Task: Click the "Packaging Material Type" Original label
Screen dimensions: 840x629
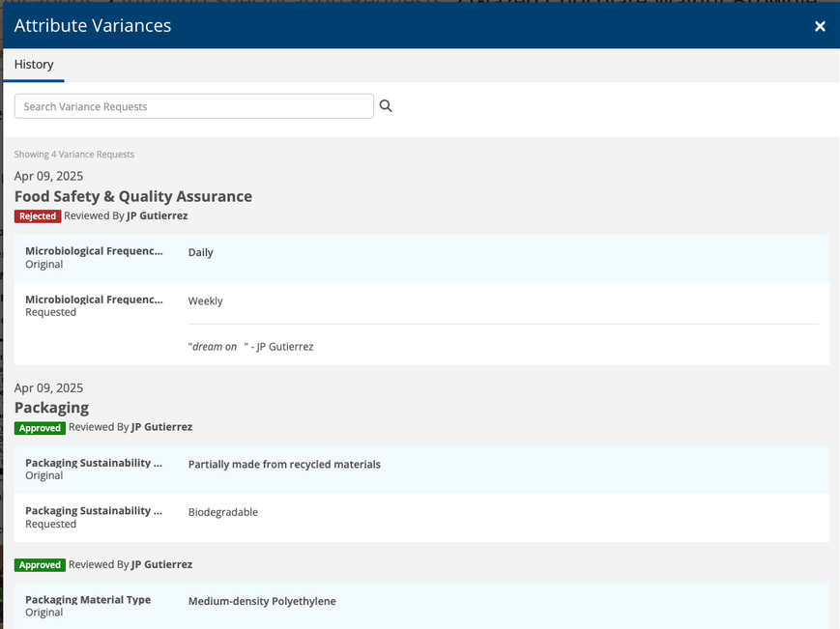Action: (x=88, y=606)
